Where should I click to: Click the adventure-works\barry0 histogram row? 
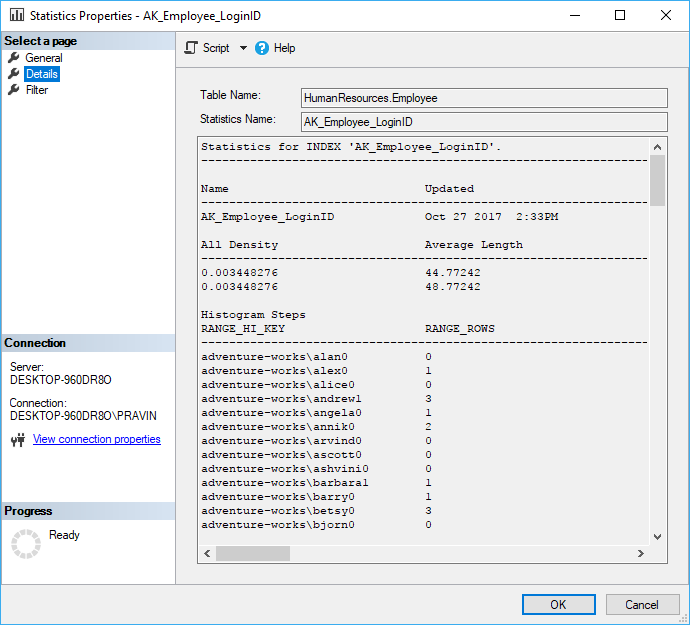tap(316, 497)
